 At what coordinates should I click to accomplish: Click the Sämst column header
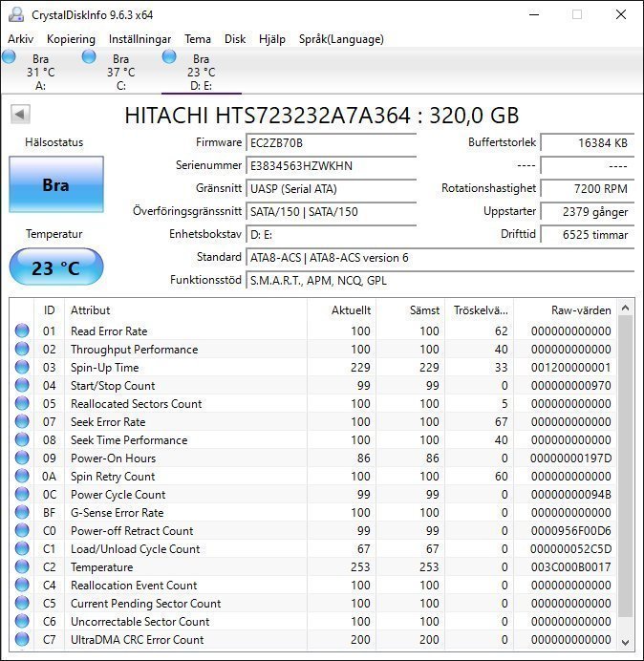(x=410, y=310)
